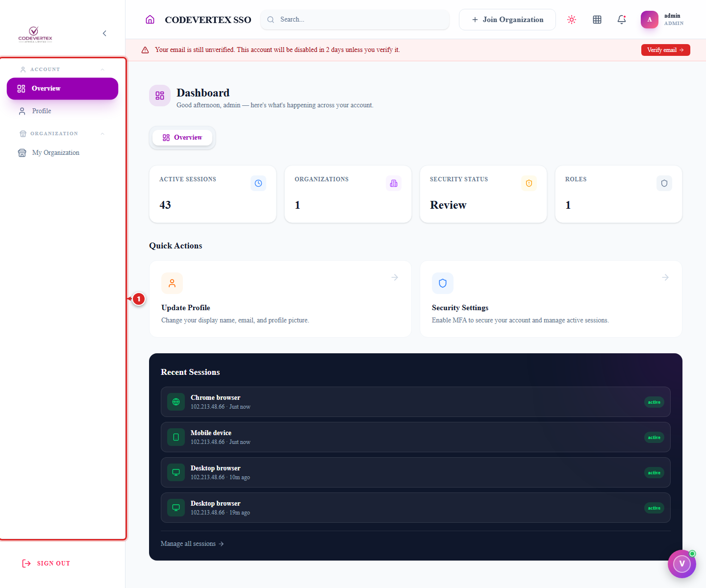Image resolution: width=706 pixels, height=588 pixels.
Task: Open the apps grid icon
Action: coord(597,20)
